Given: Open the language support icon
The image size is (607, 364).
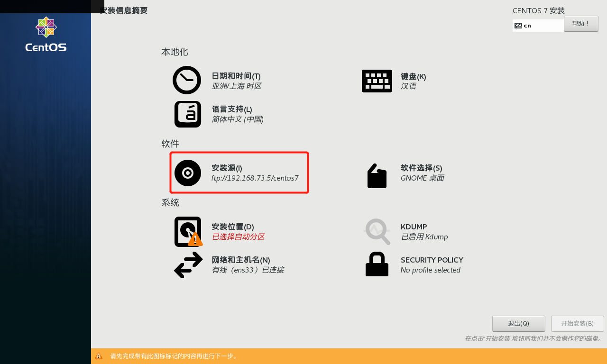Looking at the screenshot, I should 188,114.
